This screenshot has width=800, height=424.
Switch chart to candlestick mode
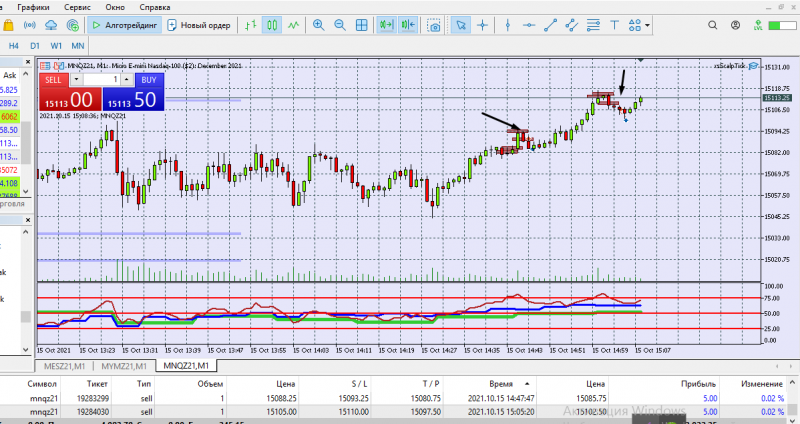(x=271, y=25)
